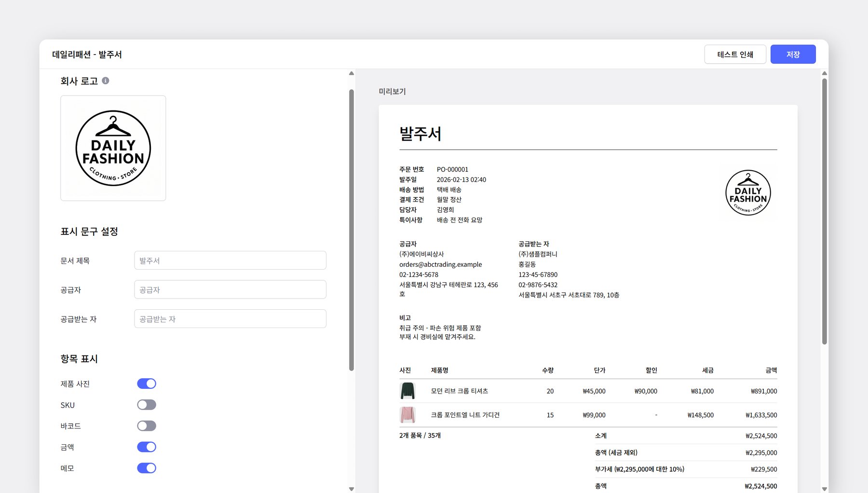Disable the 제품 사진 display toggle
The height and width of the screenshot is (493, 868).
(x=147, y=383)
